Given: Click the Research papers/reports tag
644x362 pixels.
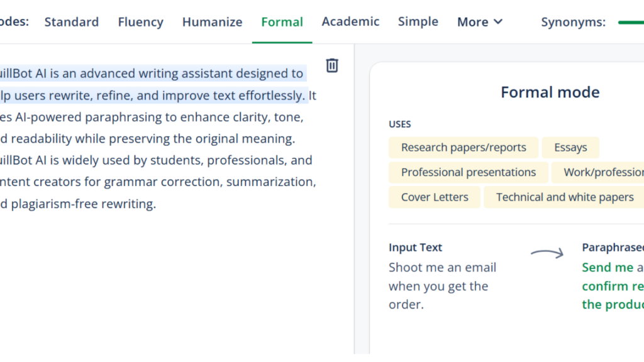Looking at the screenshot, I should point(464,148).
